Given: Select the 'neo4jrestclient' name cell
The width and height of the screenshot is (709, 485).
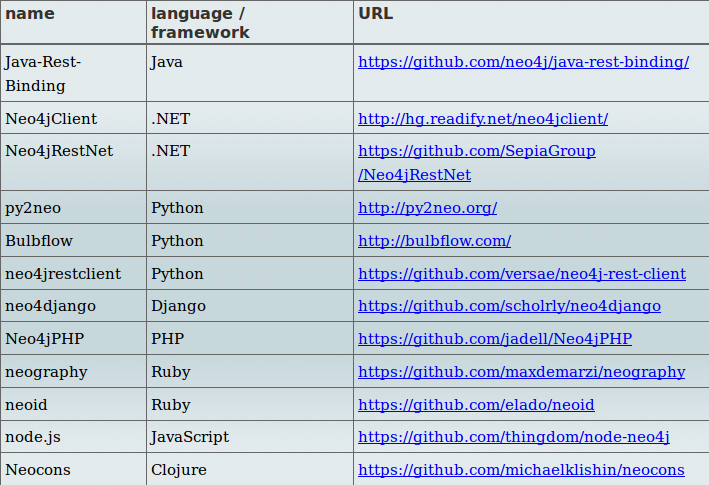Looking at the screenshot, I should coord(74,273).
